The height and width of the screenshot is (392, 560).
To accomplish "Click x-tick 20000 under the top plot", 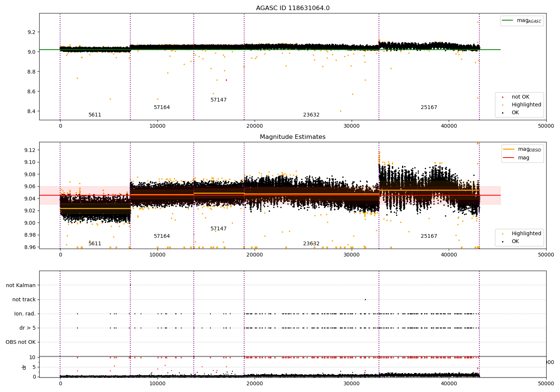I will 255,126.
